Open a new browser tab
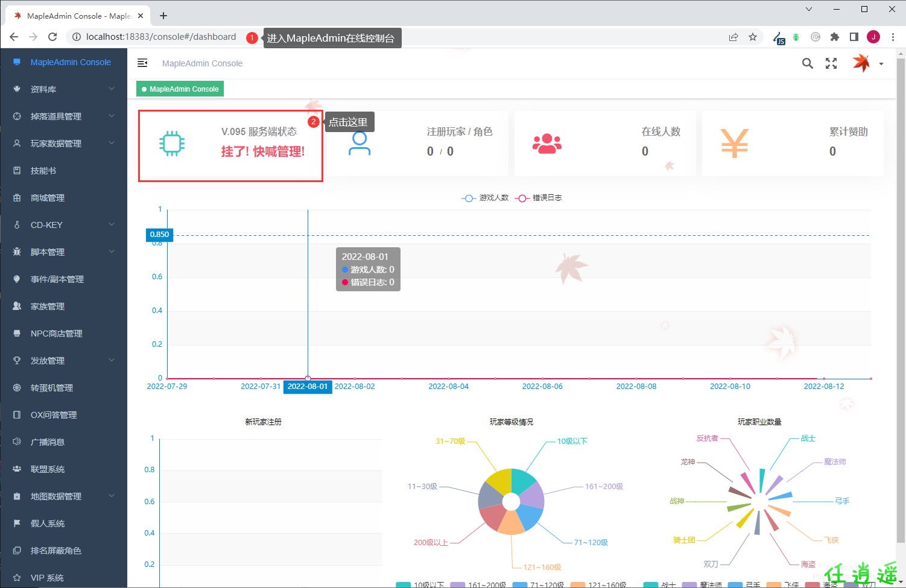Image resolution: width=906 pixels, height=588 pixels. tap(163, 16)
